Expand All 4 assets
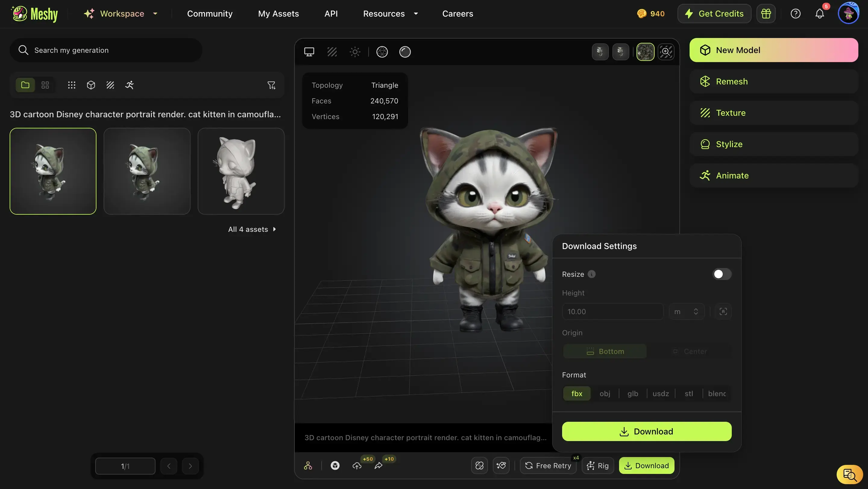This screenshot has width=868, height=489. tap(252, 229)
